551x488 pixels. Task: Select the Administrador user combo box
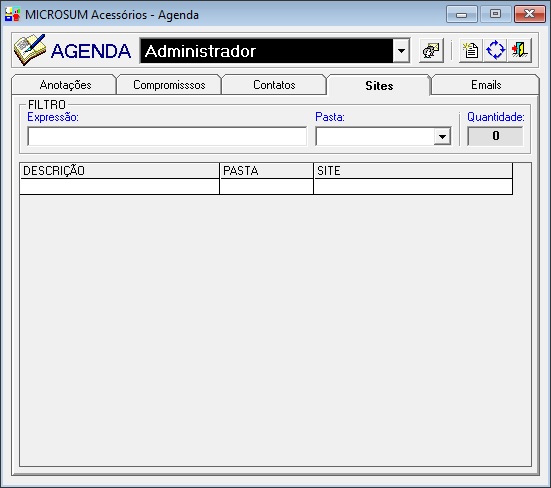coord(275,51)
